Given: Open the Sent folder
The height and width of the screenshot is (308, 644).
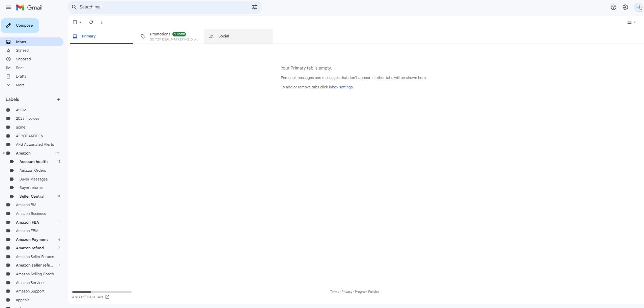Looking at the screenshot, I should click(x=32, y=68).
